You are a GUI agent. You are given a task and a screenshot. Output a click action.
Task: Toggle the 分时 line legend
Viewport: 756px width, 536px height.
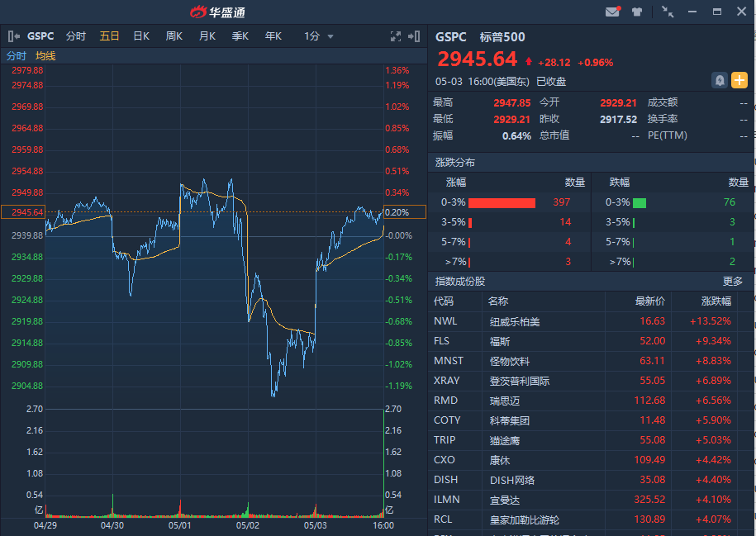[x=17, y=56]
